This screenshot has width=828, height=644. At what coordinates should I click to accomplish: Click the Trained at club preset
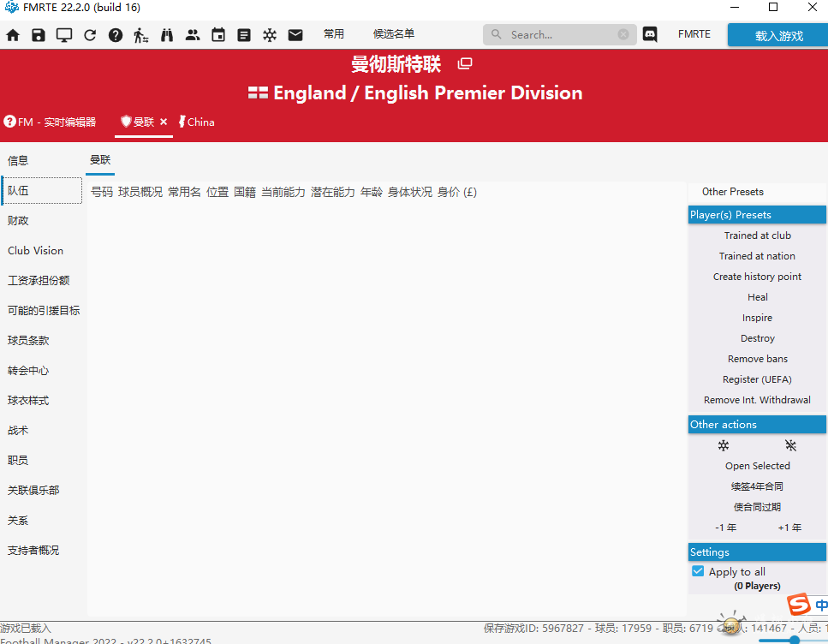[x=757, y=236]
